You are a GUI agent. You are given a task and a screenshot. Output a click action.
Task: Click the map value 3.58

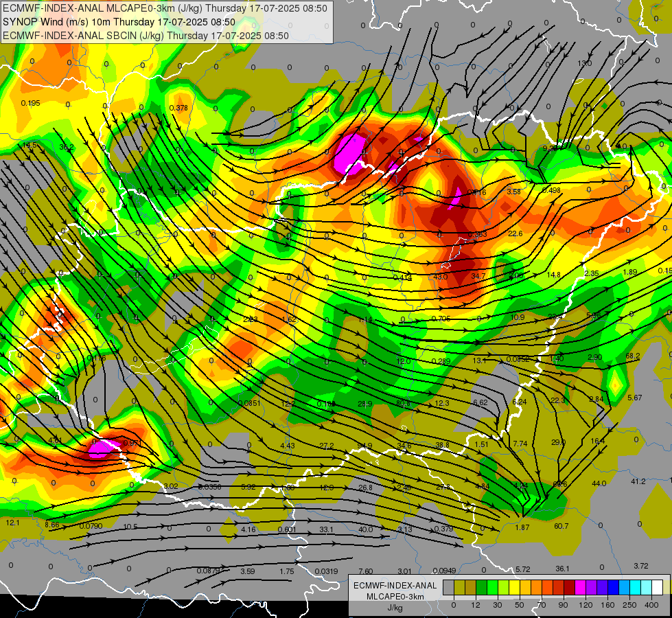514,192
